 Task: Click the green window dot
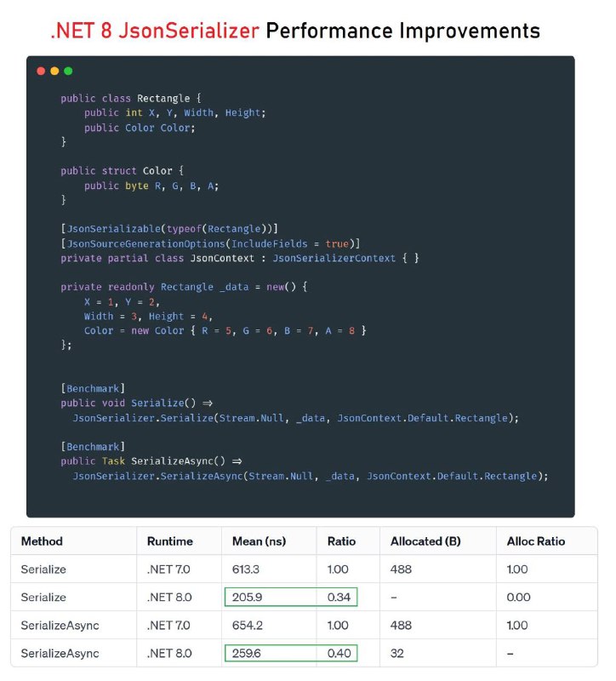click(68, 72)
